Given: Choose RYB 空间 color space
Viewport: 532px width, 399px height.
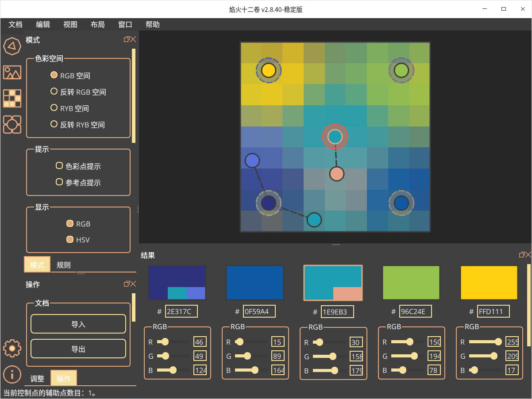Looking at the screenshot, I should tap(54, 108).
